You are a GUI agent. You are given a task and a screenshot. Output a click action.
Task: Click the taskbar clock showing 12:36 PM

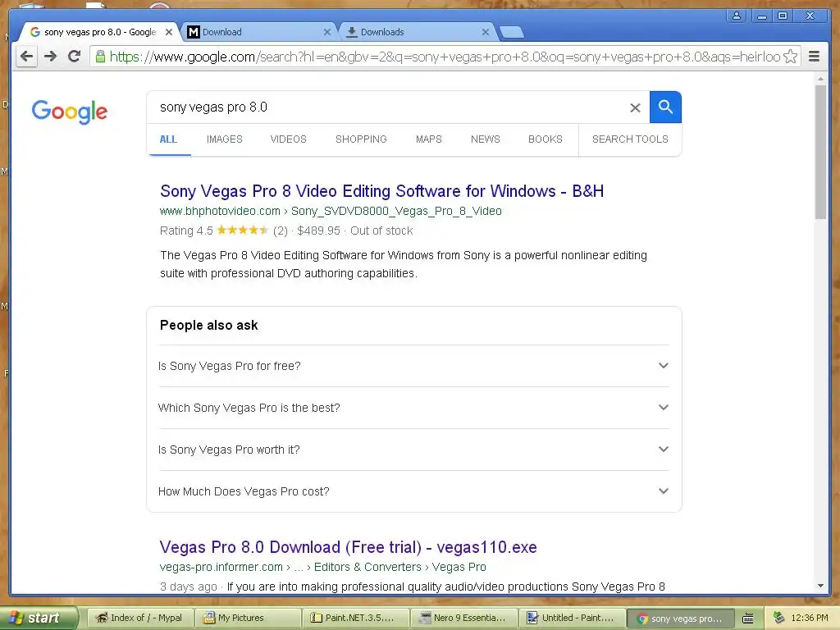click(810, 618)
